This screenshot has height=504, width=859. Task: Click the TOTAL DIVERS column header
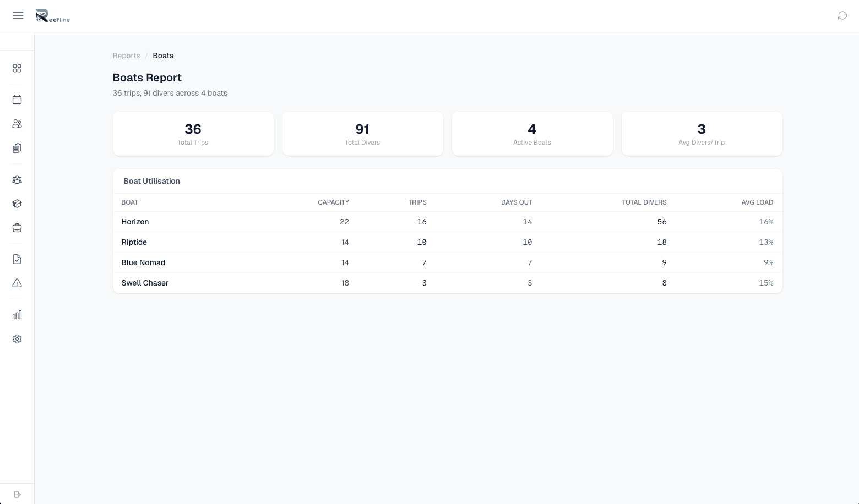click(644, 202)
